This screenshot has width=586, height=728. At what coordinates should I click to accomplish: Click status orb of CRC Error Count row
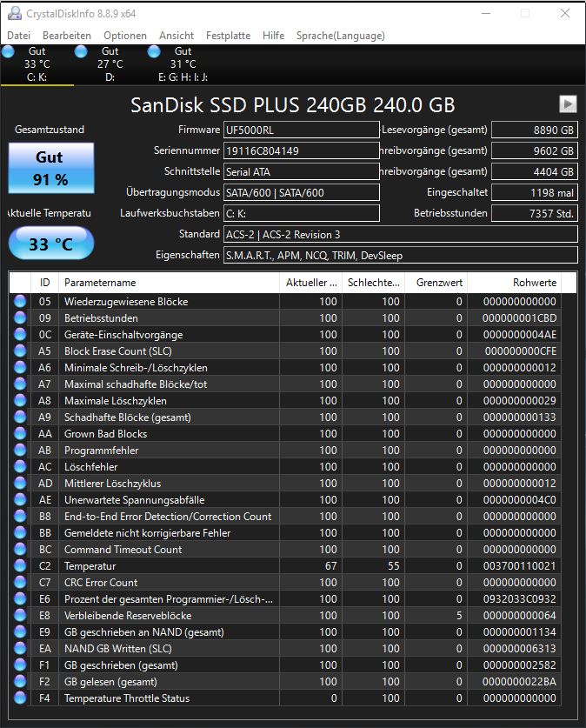20,582
